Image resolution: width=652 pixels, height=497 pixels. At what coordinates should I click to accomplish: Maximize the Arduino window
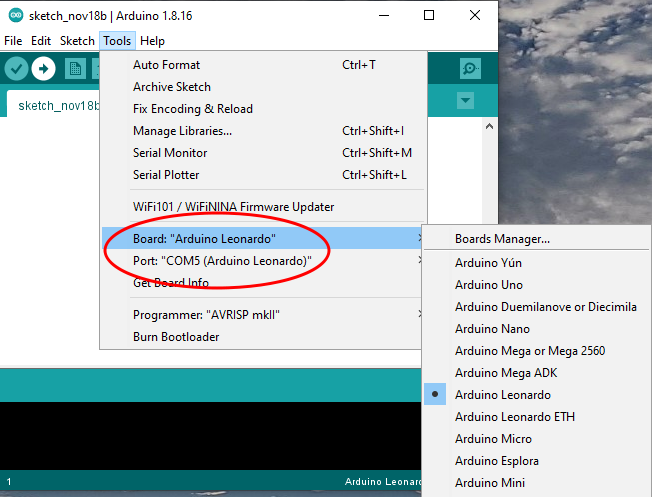coord(429,16)
